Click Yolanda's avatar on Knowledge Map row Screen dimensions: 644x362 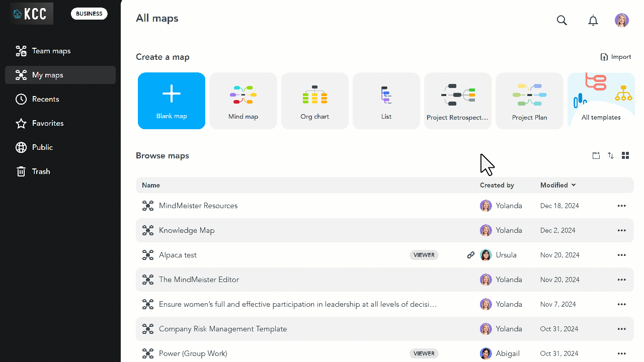(486, 230)
